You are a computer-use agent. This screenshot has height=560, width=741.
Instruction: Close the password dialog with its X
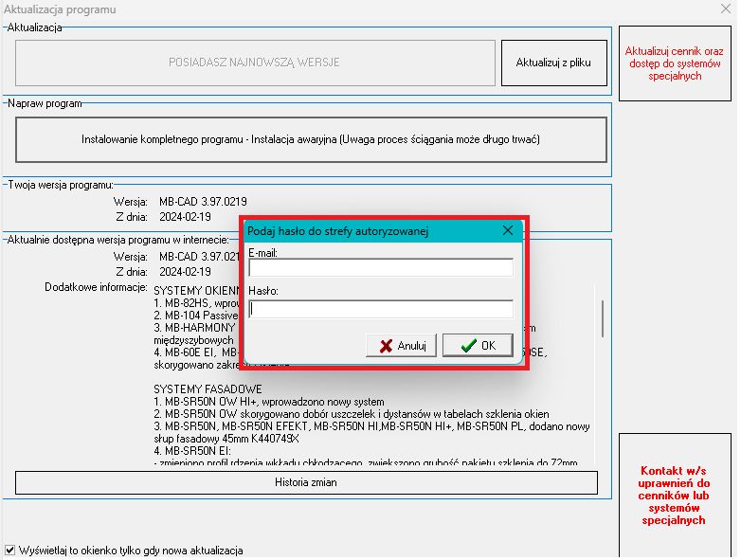click(x=507, y=230)
